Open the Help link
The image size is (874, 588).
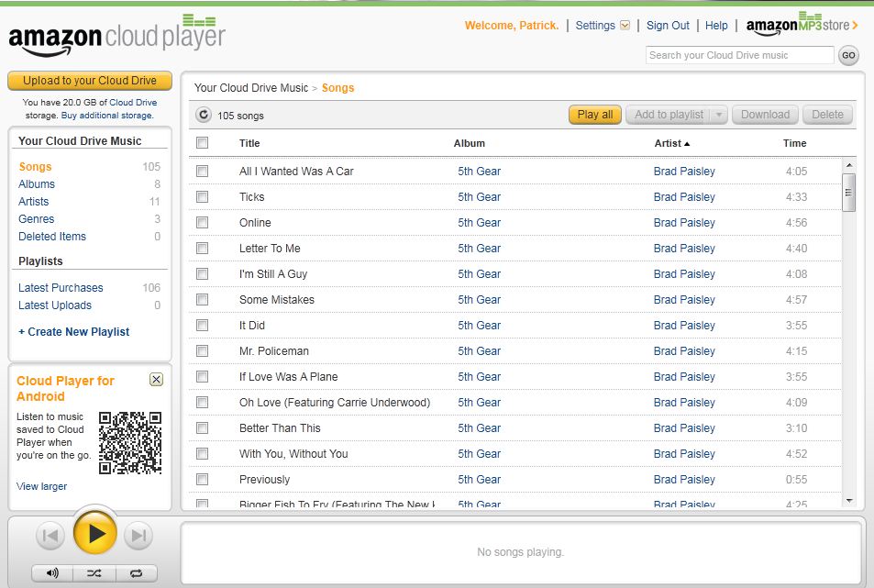pyautogui.click(x=716, y=25)
